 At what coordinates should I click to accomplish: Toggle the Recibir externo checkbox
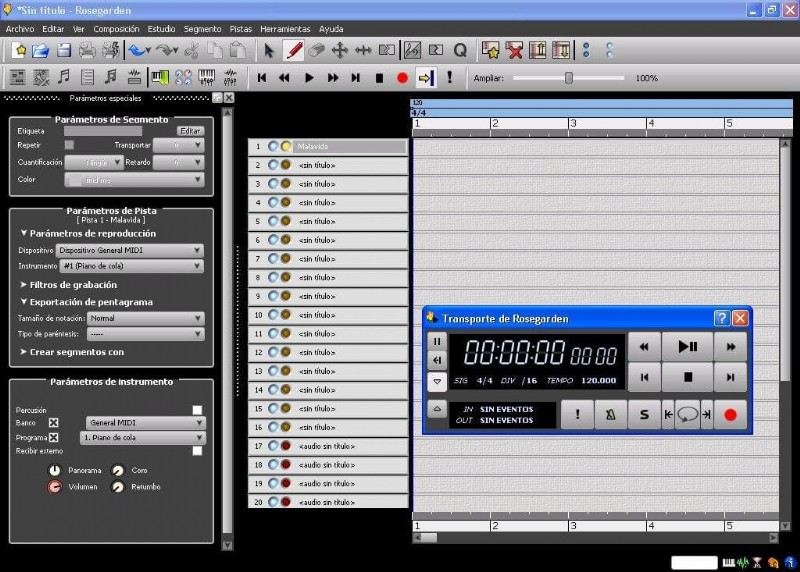tap(197, 451)
